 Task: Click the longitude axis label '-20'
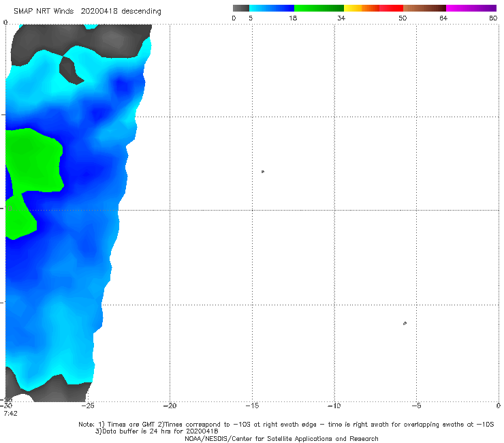click(170, 406)
